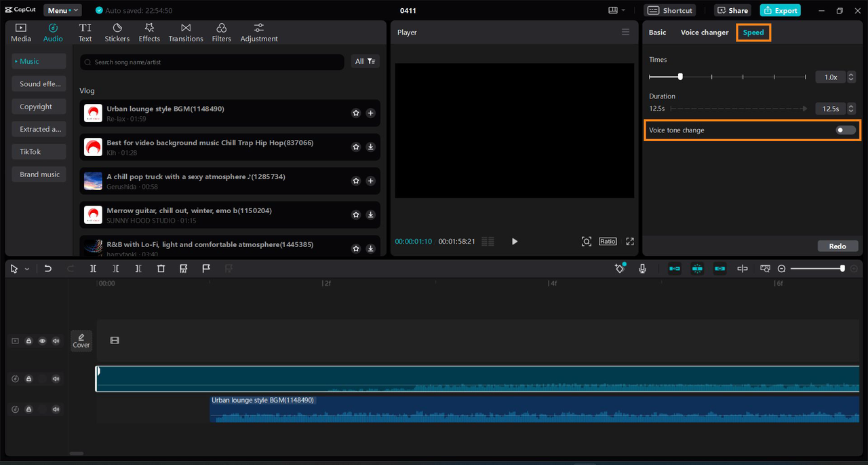Screen dimensions: 868x465
Task: Click the song search field
Action: [212, 62]
